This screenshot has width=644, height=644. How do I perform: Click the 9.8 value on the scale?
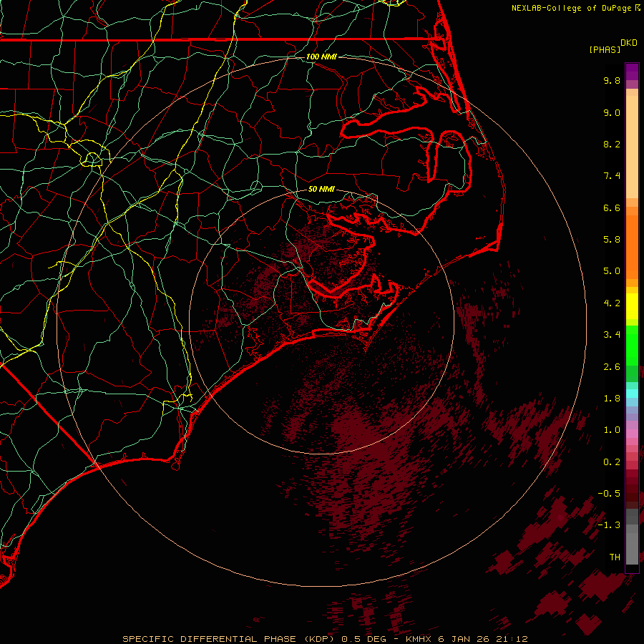pos(612,80)
